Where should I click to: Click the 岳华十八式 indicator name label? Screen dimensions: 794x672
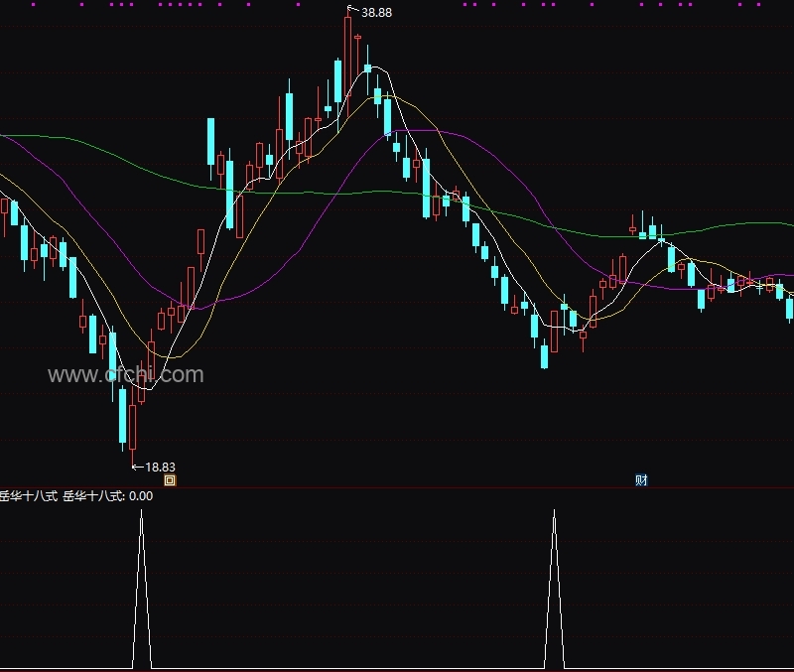pyautogui.click(x=29, y=496)
